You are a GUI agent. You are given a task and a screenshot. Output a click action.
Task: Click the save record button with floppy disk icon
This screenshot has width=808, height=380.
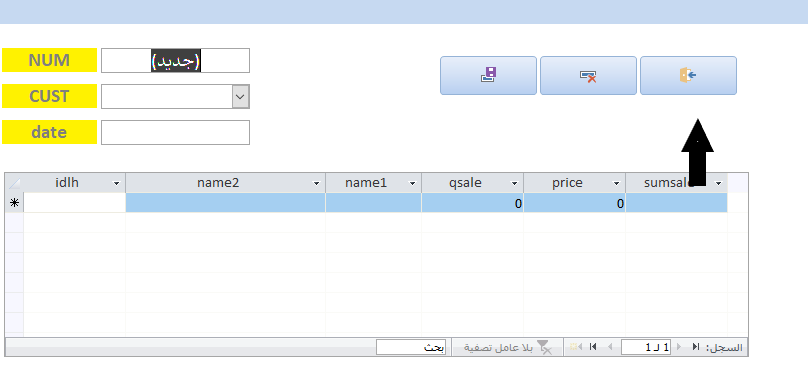(x=488, y=75)
